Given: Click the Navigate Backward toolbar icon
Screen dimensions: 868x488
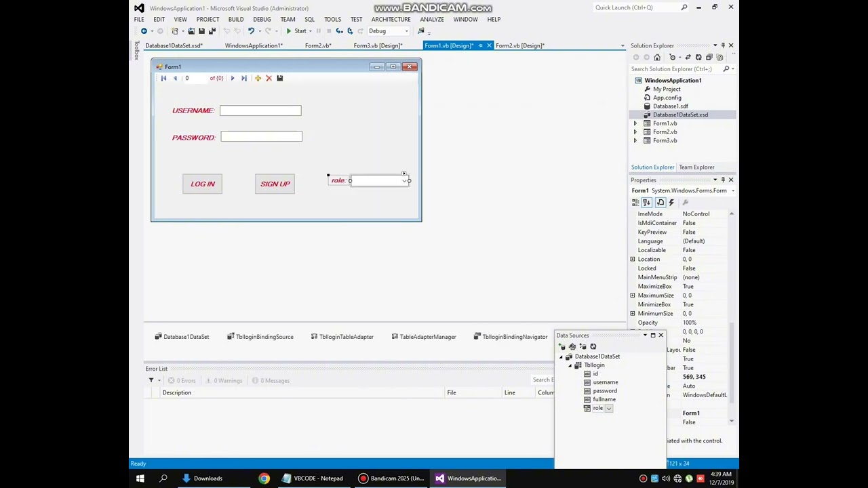Looking at the screenshot, I should pyautogui.click(x=144, y=31).
